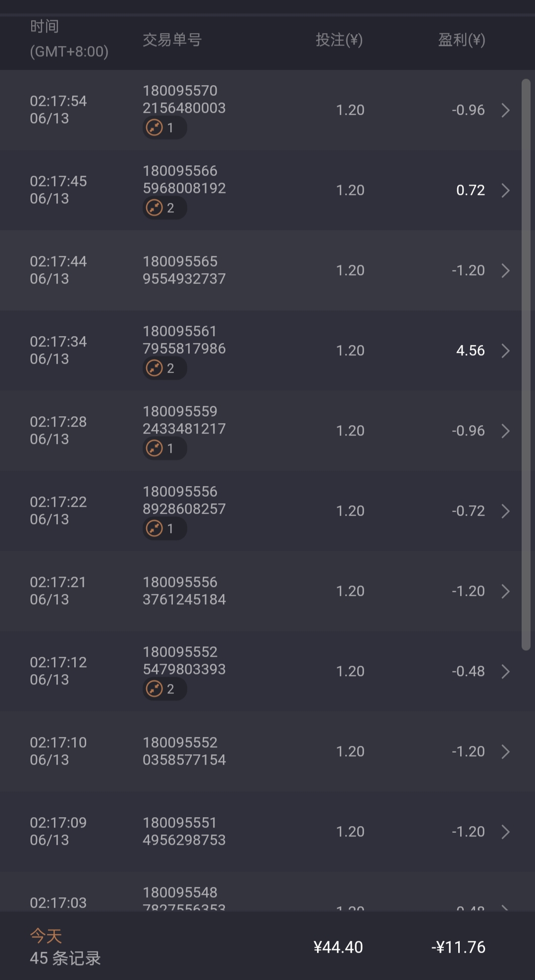Click the 投注(¥) column header
Viewport: 535px width, 980px height.
coord(339,40)
